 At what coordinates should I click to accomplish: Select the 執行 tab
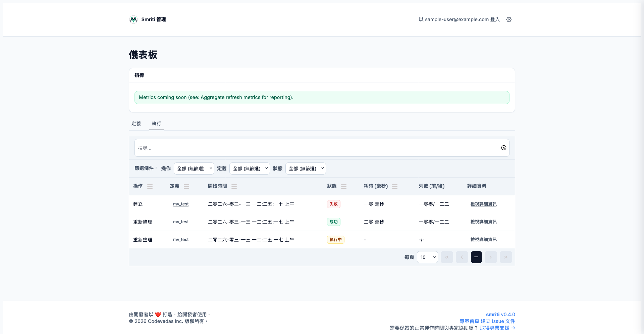click(x=156, y=124)
